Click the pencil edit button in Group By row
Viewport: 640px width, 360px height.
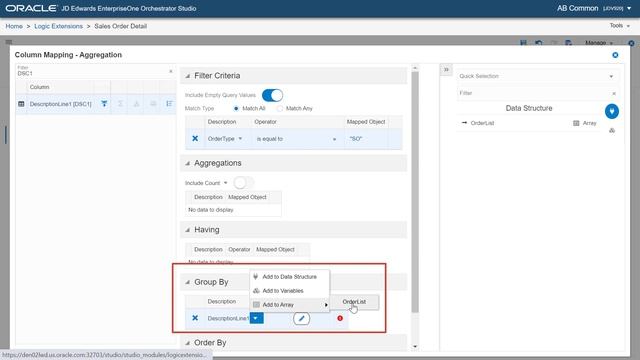click(302, 318)
